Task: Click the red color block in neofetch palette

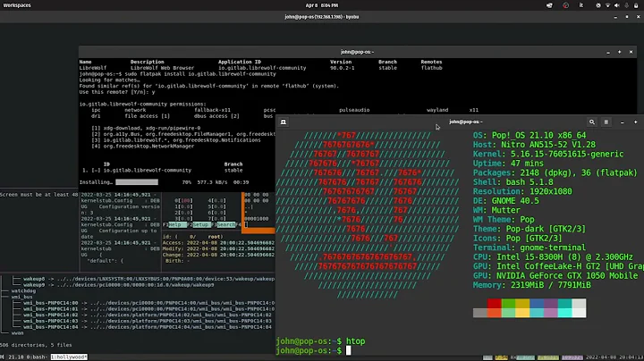Action: tap(494, 303)
